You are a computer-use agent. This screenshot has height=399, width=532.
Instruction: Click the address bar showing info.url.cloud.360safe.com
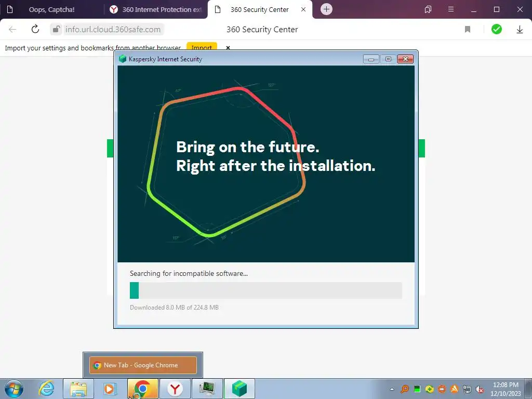pos(113,30)
